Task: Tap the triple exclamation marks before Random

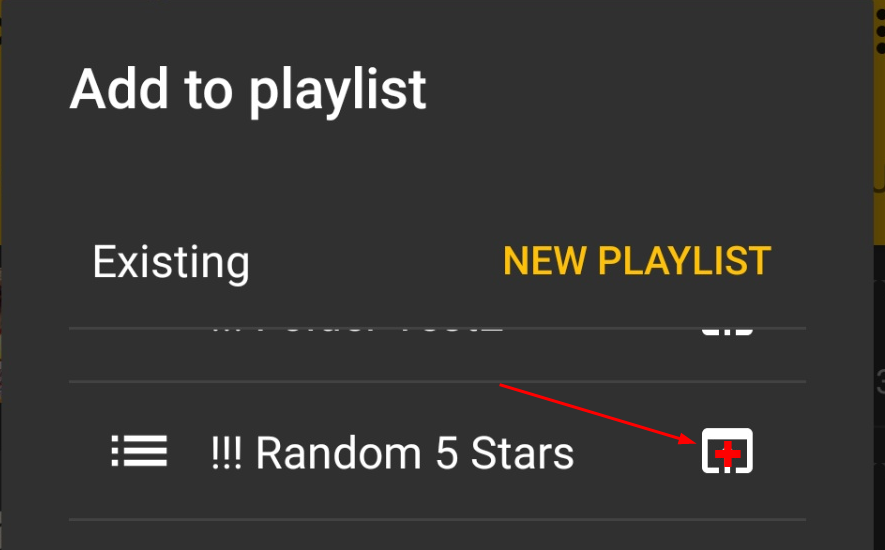Action: click(226, 452)
